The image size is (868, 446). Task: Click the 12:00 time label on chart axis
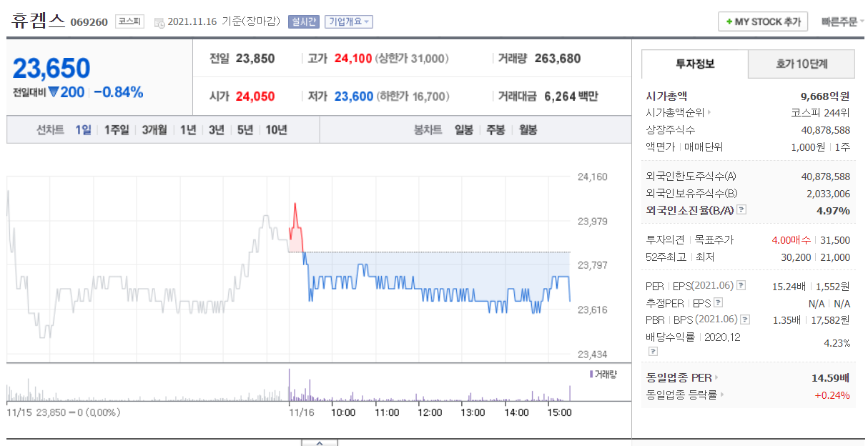click(x=430, y=412)
